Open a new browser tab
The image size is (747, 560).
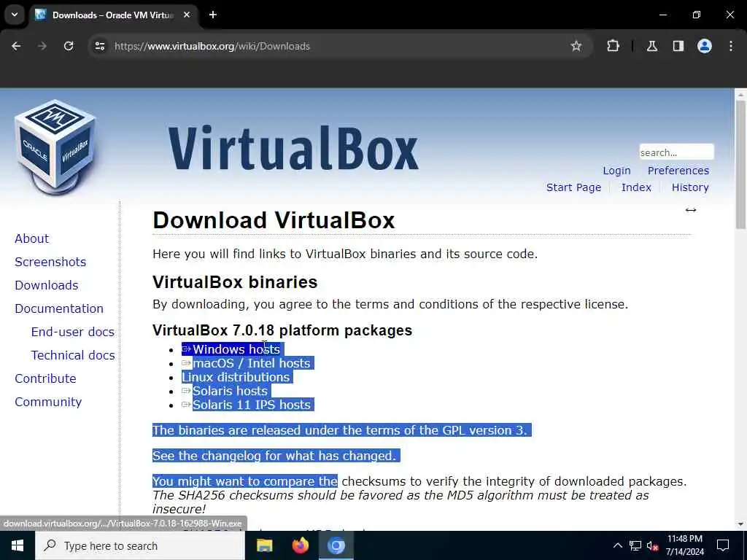[213, 15]
